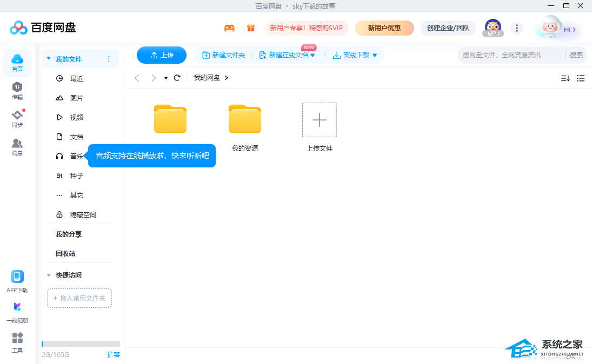Minimize the Baidu Netdisk window

[x=551, y=5]
